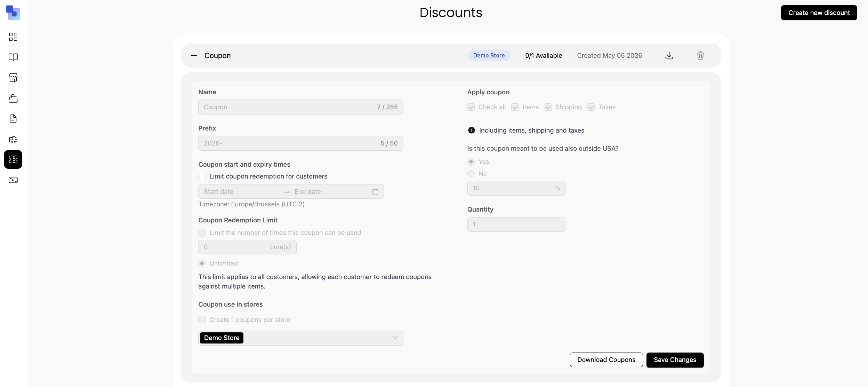Click the info icon beside Including items text
Viewport: 868px width, 387px height.
[472, 130]
